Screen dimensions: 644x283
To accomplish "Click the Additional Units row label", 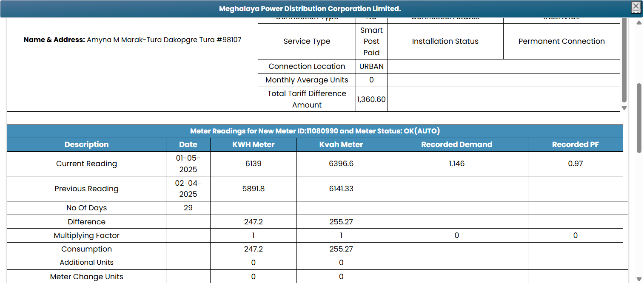I will click(x=86, y=263).
